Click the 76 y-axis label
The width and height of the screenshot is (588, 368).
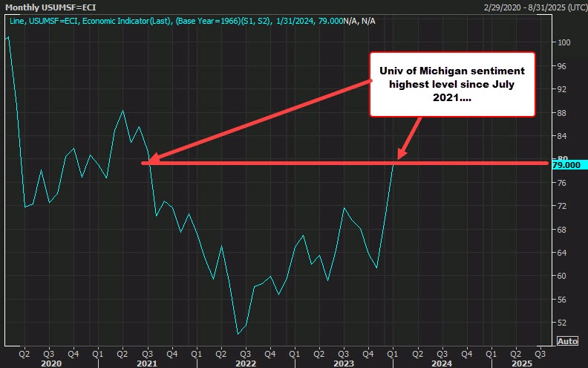point(562,183)
